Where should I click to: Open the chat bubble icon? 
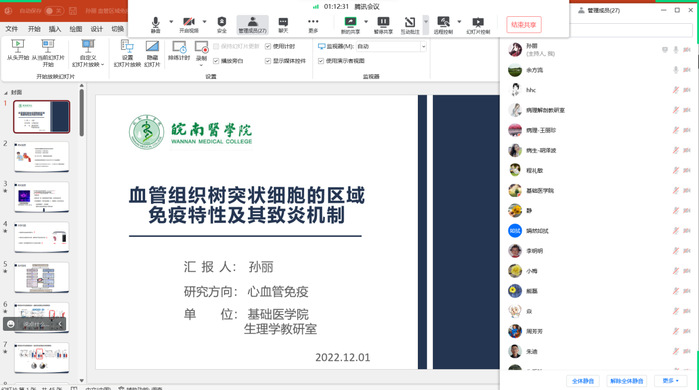tap(283, 22)
